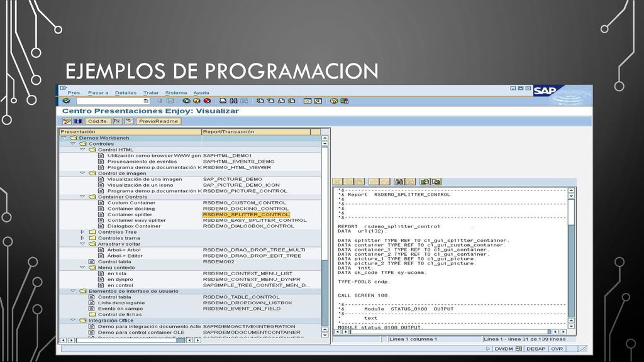
Task: Click RSDEMO_TABLE_CONTROL report name
Action: 241,297
